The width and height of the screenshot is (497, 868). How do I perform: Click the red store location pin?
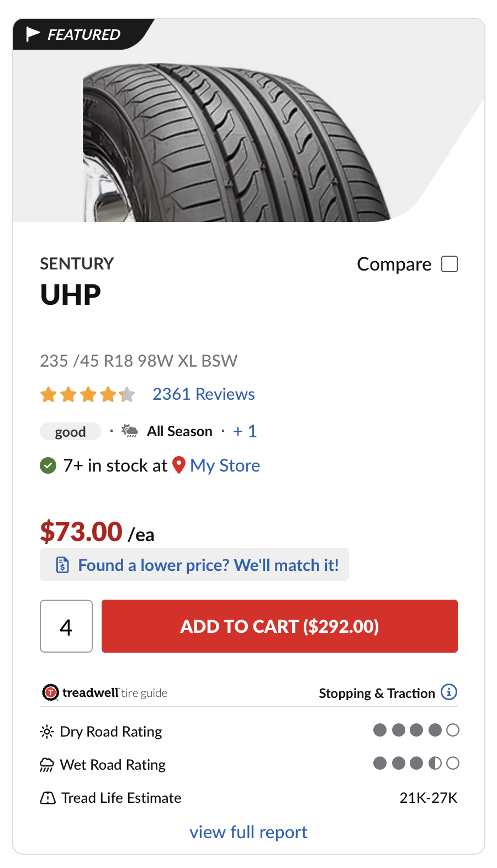point(178,465)
